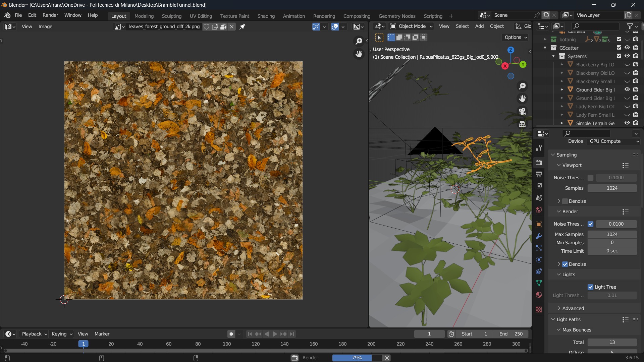
Task: Click frame 100 on the timeline
Action: tap(227, 344)
